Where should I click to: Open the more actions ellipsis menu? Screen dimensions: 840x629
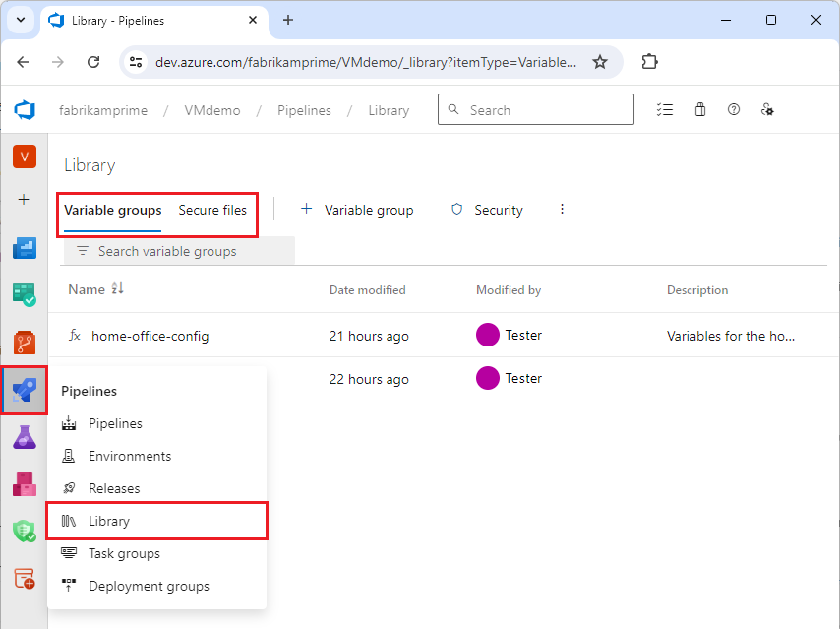(x=562, y=209)
